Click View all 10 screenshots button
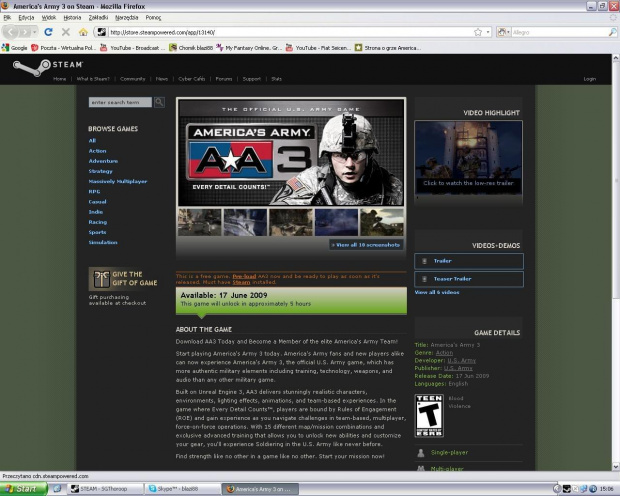 (x=366, y=245)
